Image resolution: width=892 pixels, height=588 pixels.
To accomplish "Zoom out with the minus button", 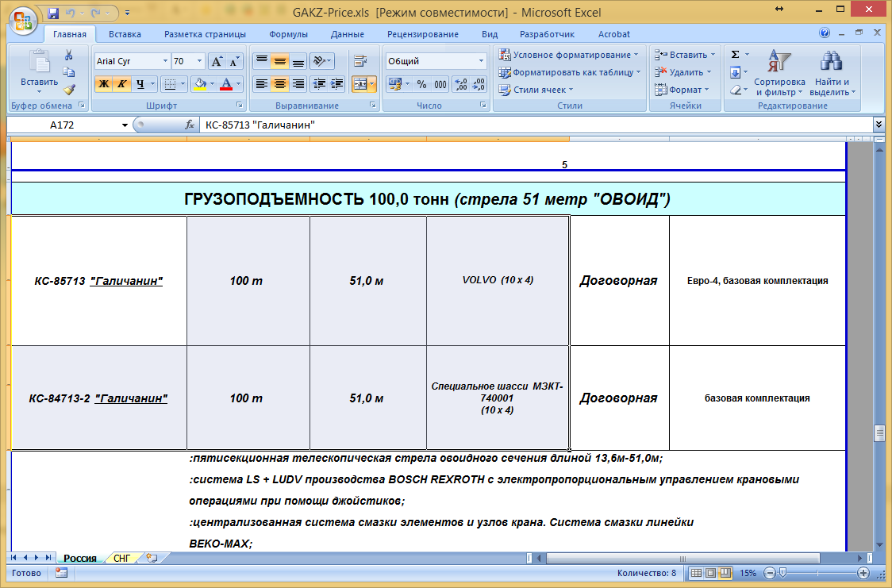I will pos(770,573).
